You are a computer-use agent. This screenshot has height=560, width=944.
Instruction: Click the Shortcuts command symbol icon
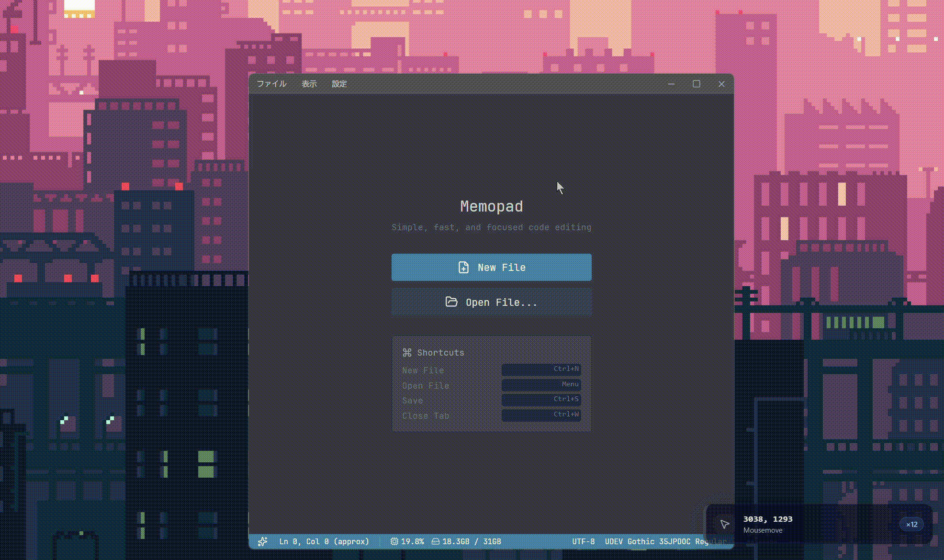[407, 353]
